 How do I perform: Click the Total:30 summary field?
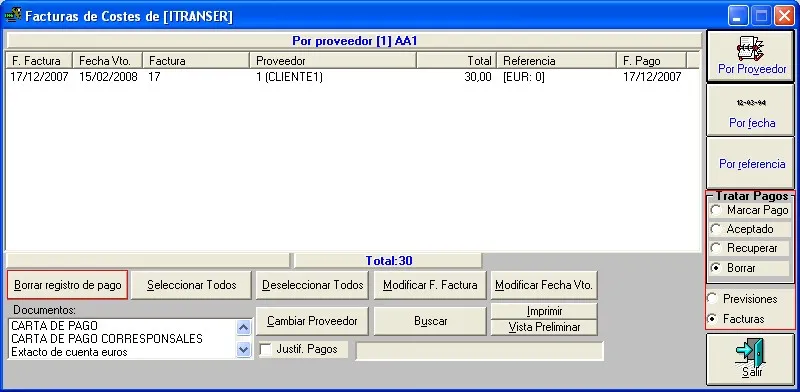coord(388,261)
